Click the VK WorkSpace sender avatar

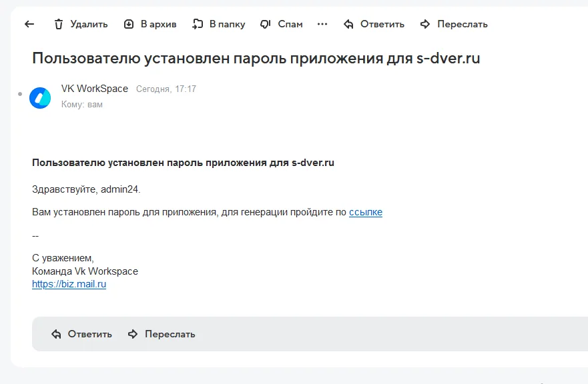click(40, 98)
